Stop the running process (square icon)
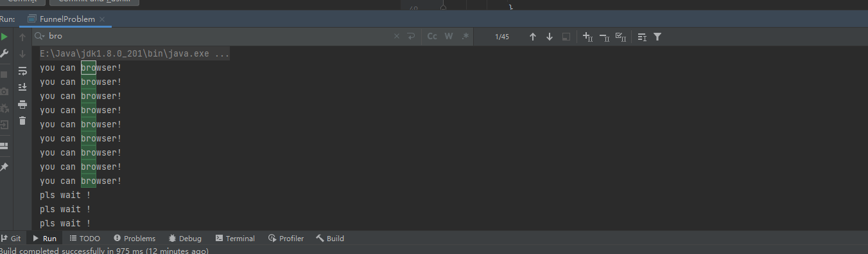The width and height of the screenshot is (868, 254). pyautogui.click(x=4, y=74)
